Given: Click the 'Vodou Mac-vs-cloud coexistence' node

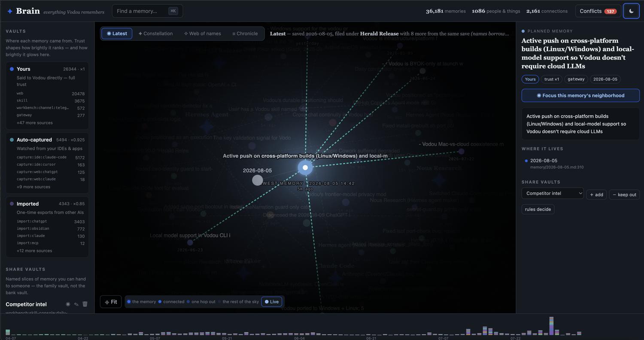Looking at the screenshot, I should click(x=461, y=151).
